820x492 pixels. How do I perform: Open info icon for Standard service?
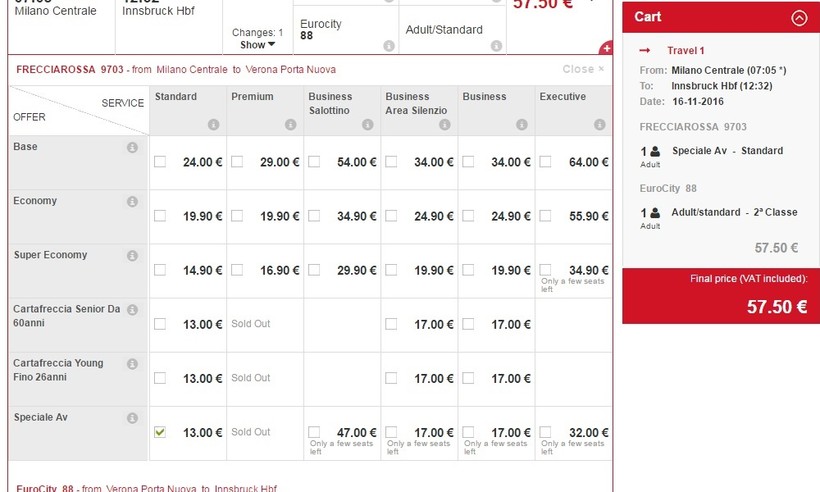click(x=213, y=124)
